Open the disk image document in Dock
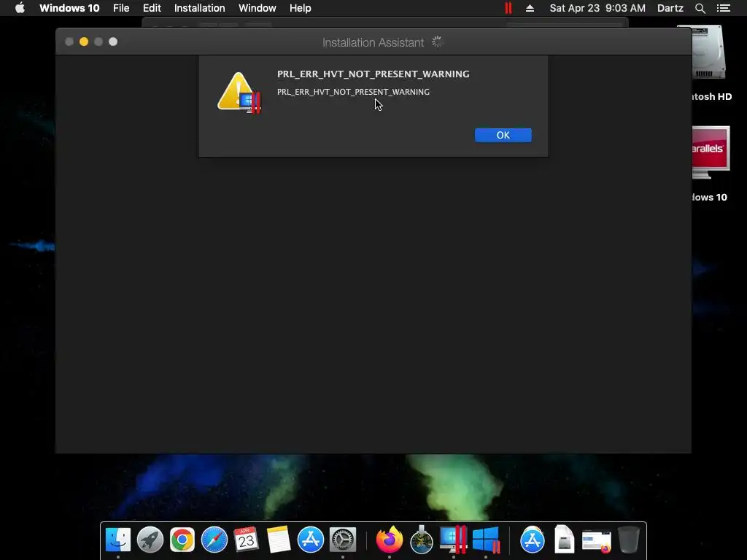 565,540
